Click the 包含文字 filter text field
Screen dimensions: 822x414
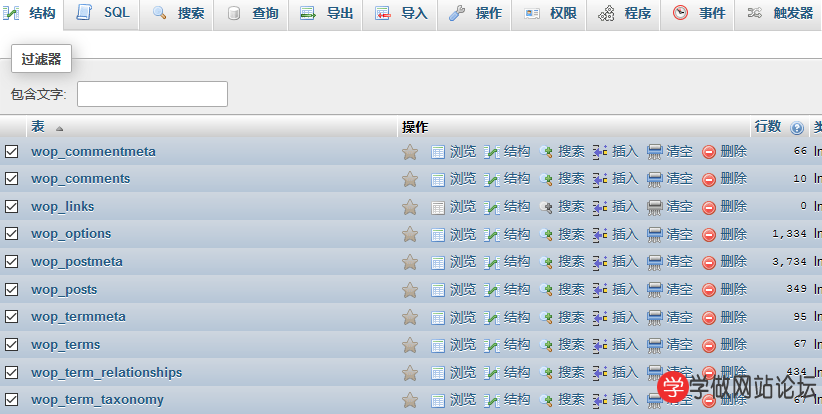(x=152, y=94)
